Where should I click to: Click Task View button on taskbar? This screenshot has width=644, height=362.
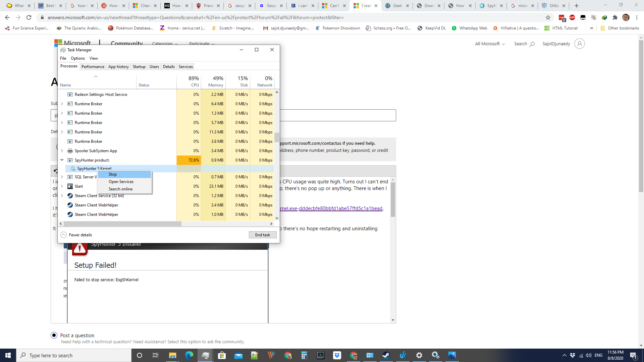pyautogui.click(x=155, y=355)
